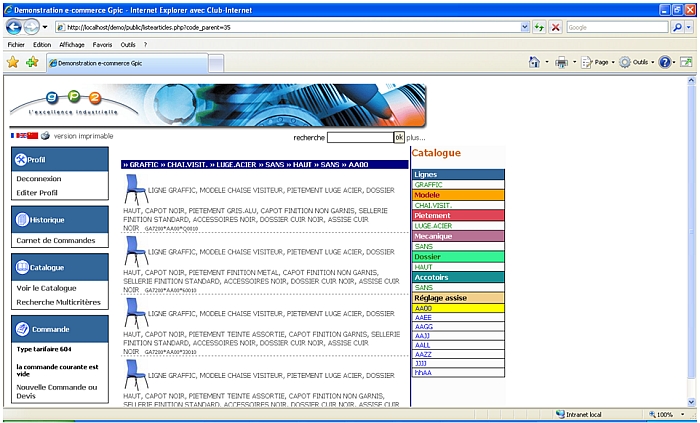Screen dimensions: 700x423
Task: Click the Deconnexion link
Action: click(x=38, y=179)
